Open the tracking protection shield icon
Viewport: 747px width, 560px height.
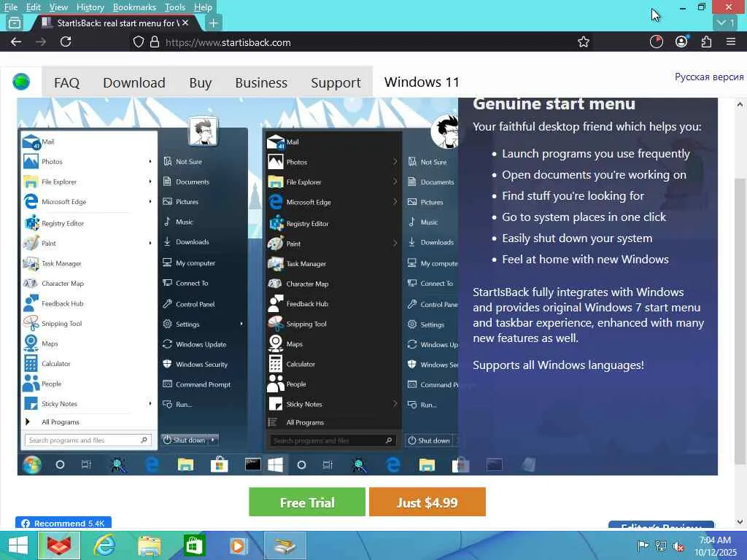pos(138,42)
